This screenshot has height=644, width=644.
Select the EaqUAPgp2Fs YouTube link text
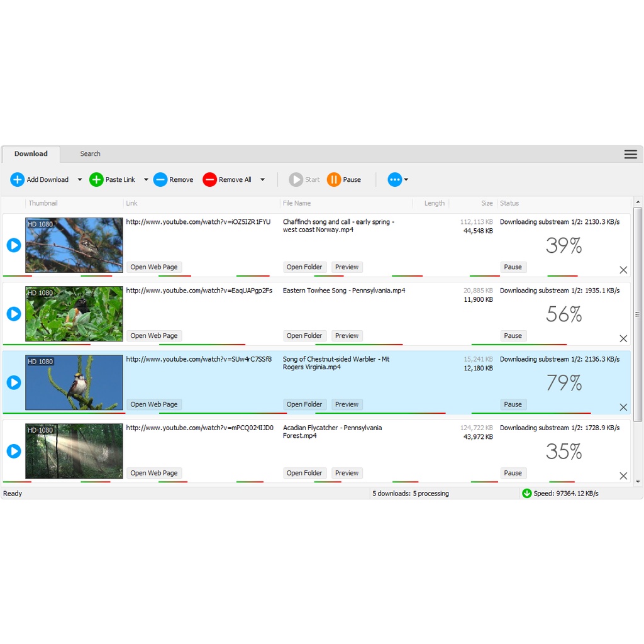199,291
